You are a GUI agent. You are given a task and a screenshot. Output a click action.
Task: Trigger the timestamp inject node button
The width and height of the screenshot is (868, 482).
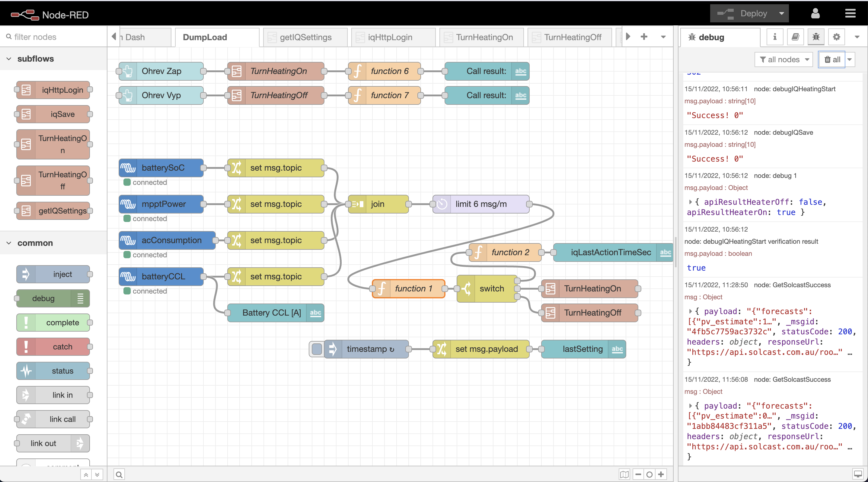(x=317, y=349)
